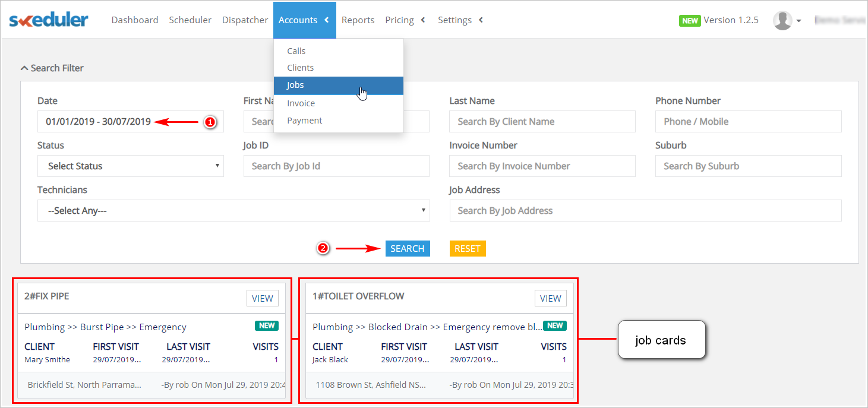Screen dimensions: 868x408
Task: Click the green NEW version badge
Action: [x=689, y=20]
